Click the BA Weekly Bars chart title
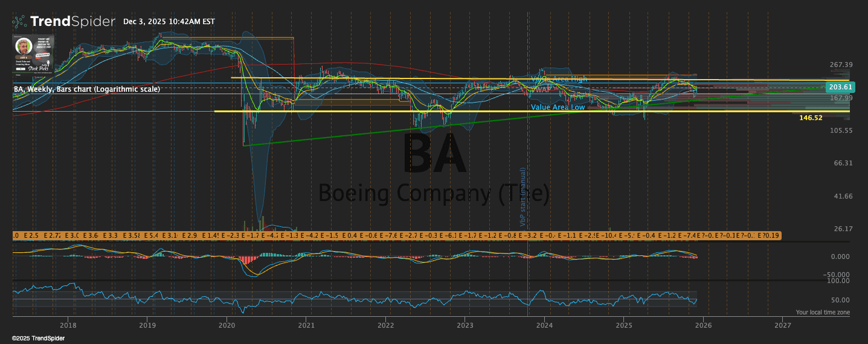The image size is (868, 344). coord(87,89)
